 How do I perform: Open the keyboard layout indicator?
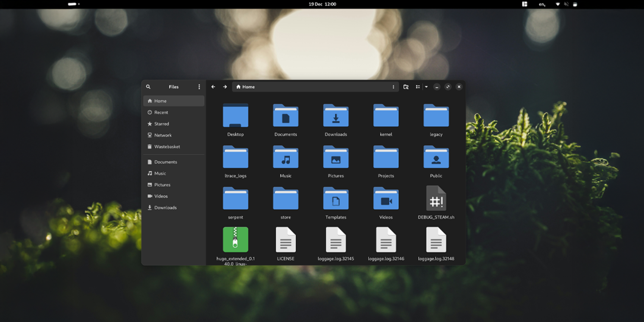(542, 4)
